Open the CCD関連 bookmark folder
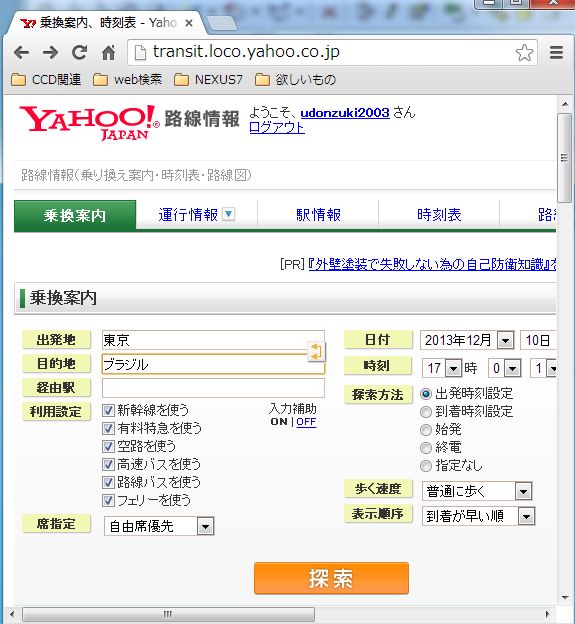Screen dimensions: 575x624 tap(46, 80)
